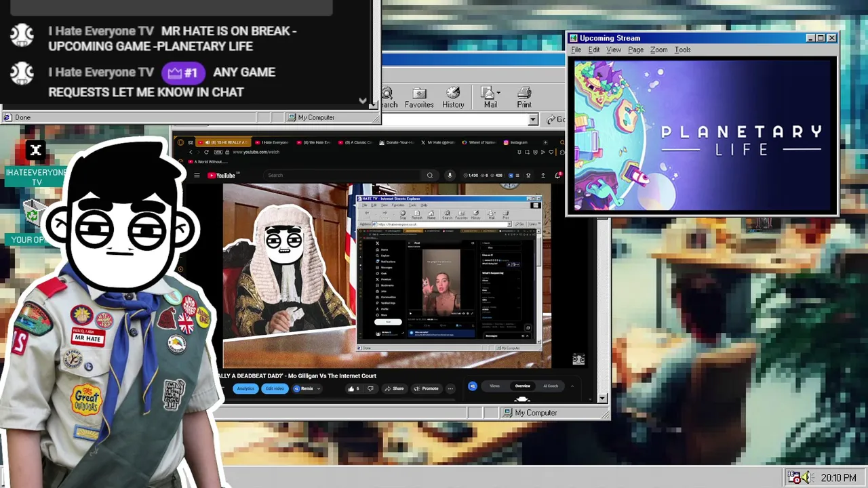The width and height of the screenshot is (868, 488).
Task: Click the Go button by the address bar
Action: (x=556, y=119)
